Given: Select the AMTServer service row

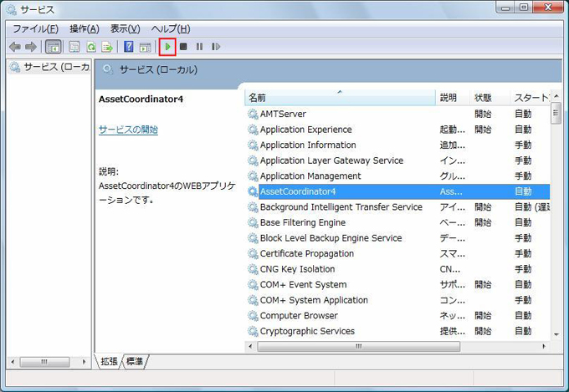Looking at the screenshot, I should (398, 115).
